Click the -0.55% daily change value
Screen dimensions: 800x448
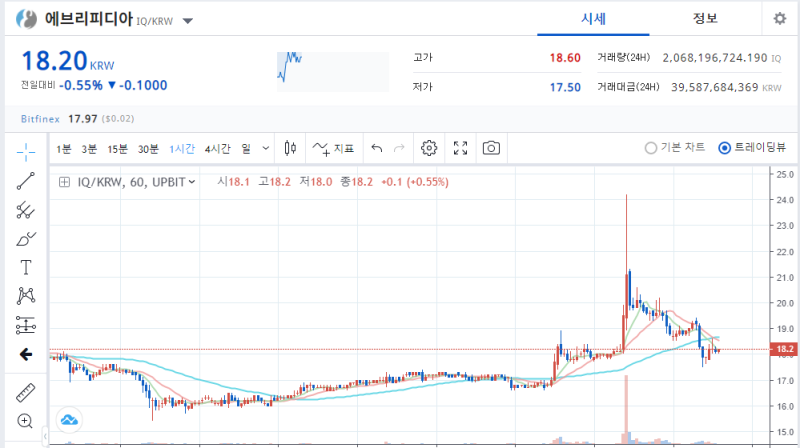tap(81, 85)
